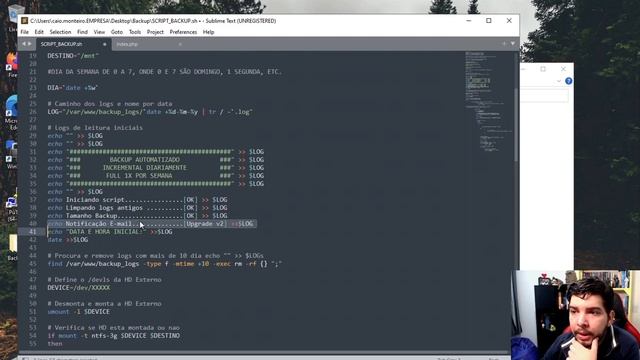Click the DEVICE=/dev/XXXXX line
Screen dimensions: 640x360
tap(79, 288)
